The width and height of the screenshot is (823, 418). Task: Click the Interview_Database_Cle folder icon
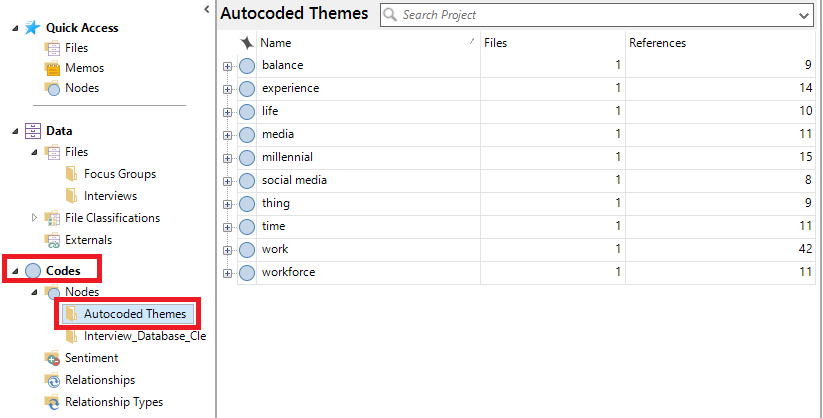pyautogui.click(x=71, y=336)
